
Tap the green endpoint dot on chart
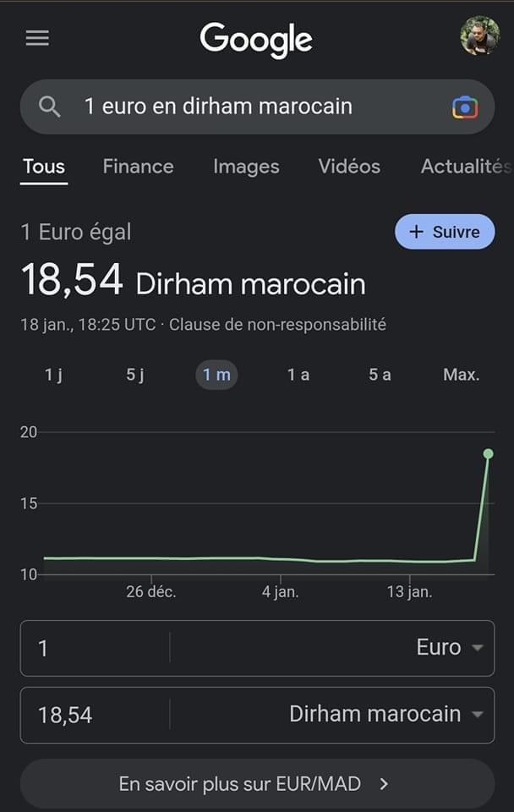tap(488, 453)
